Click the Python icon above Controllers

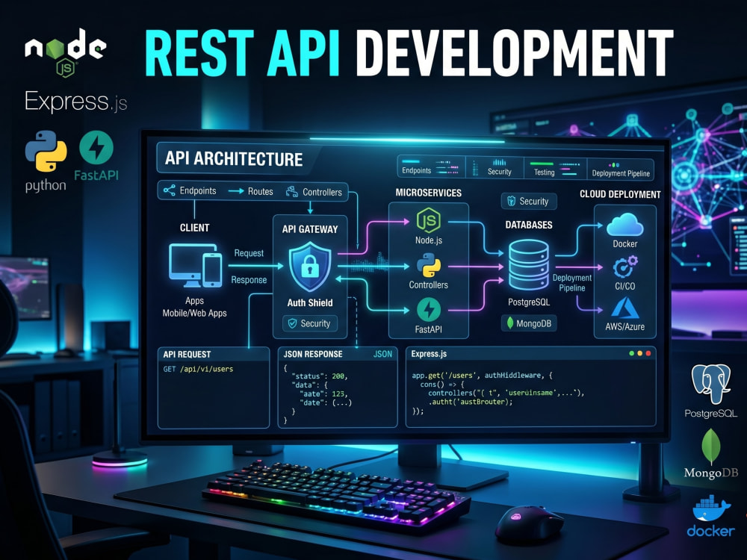pyautogui.click(x=428, y=265)
